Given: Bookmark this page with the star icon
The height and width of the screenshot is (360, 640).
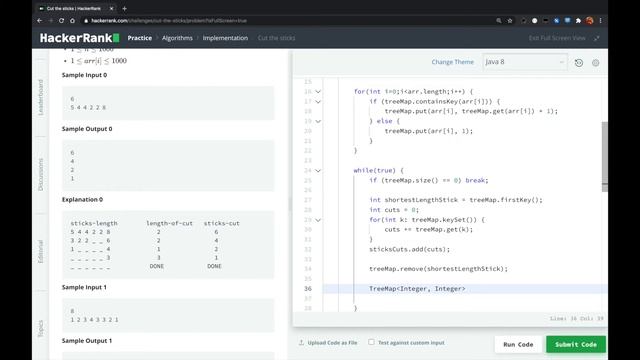Looking at the screenshot, I should click(510, 20).
